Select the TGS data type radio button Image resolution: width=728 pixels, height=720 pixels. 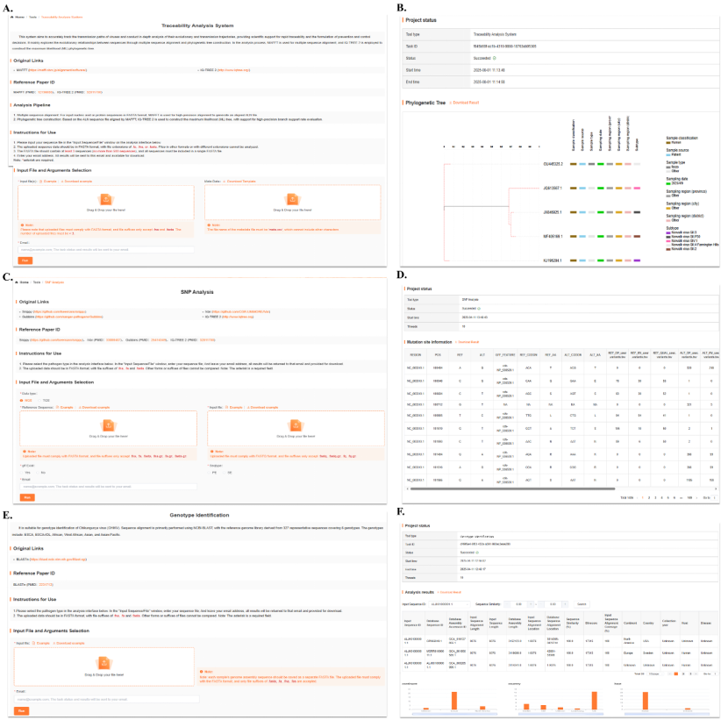39,399
